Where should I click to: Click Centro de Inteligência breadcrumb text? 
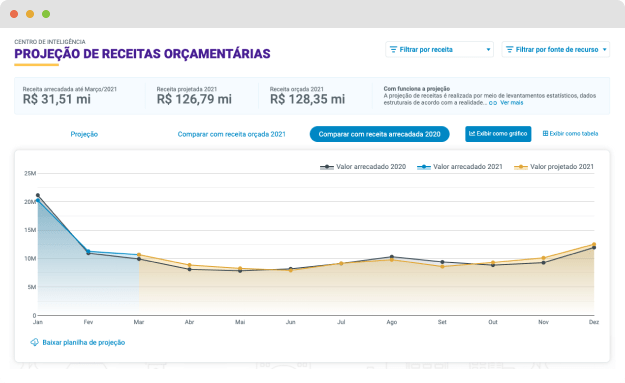50,41
